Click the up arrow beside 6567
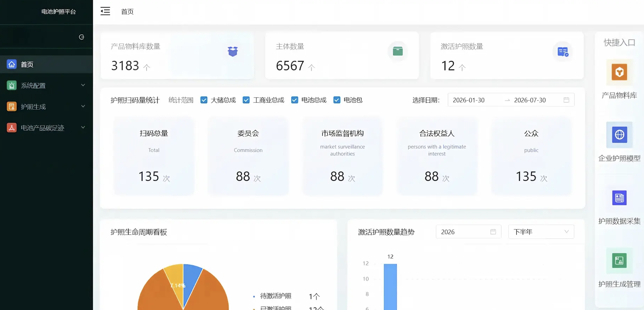Image resolution: width=644 pixels, height=310 pixels. pos(312,67)
